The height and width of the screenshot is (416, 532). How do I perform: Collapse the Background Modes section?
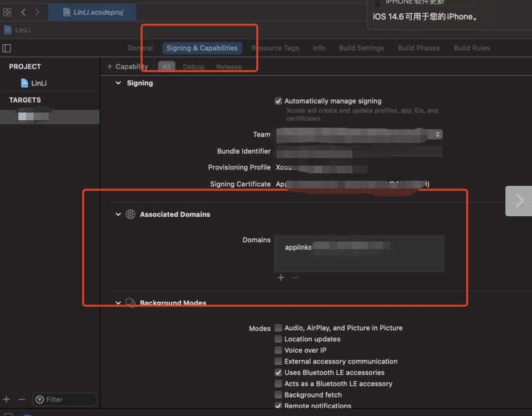118,303
